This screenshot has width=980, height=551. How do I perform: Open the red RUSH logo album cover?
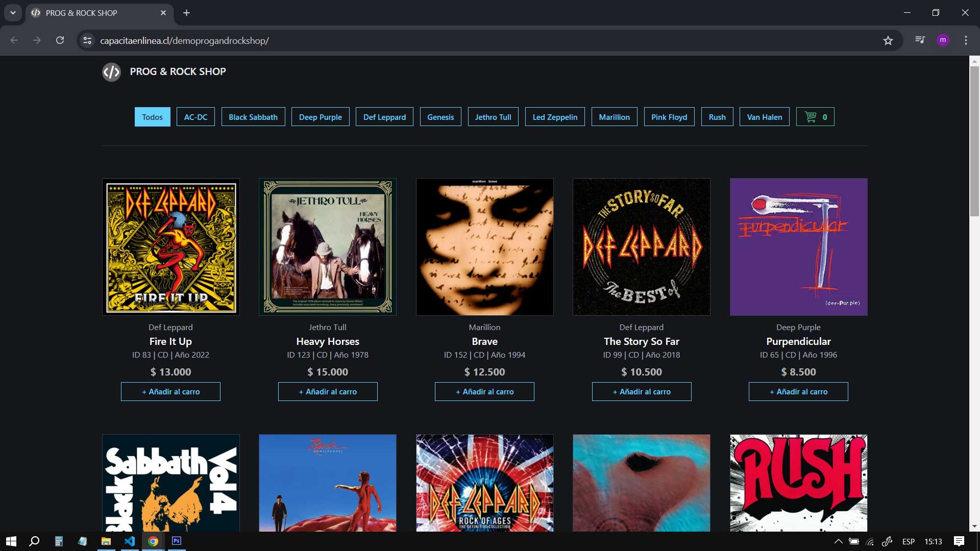click(799, 483)
